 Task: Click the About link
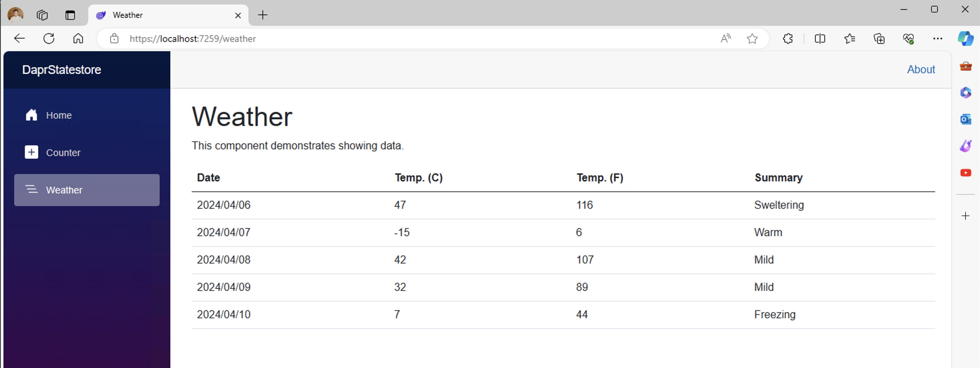click(x=921, y=69)
